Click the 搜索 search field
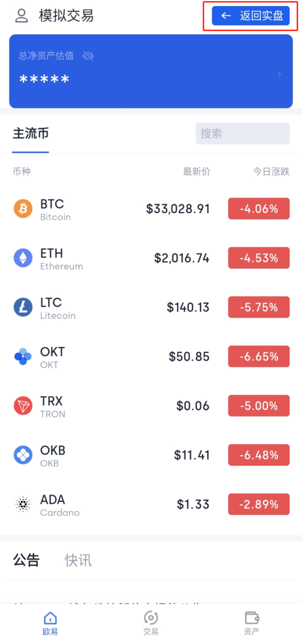Screen dimensions: 302x644 242,133
